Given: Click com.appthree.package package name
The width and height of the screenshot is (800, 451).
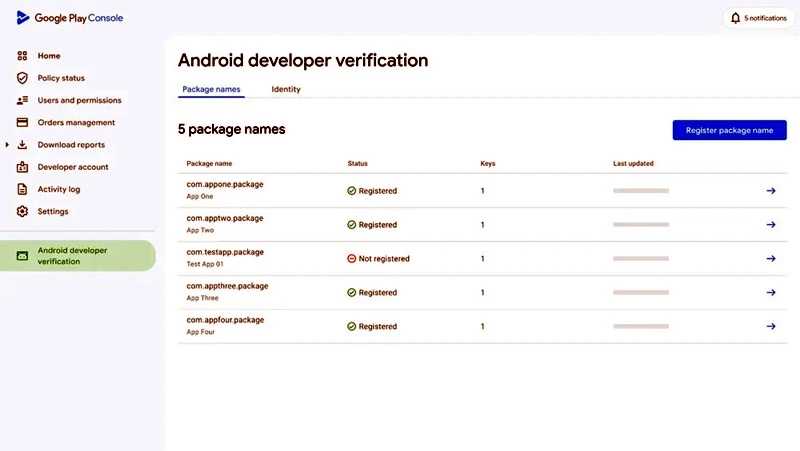Looking at the screenshot, I should coord(228,286).
